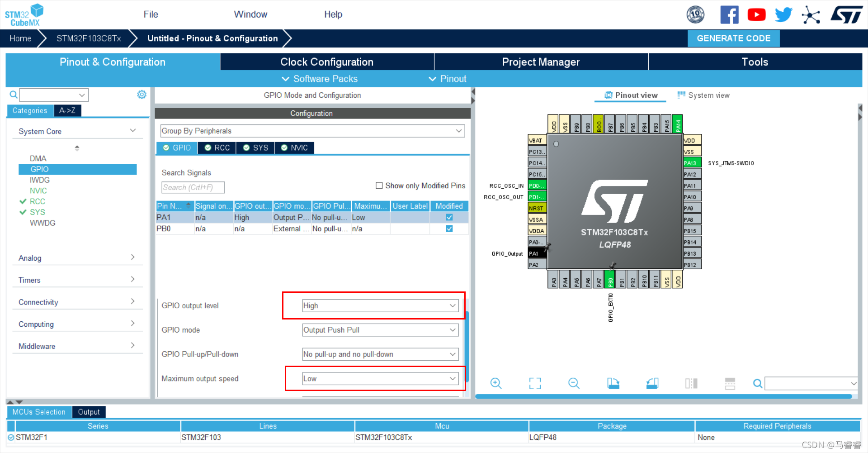
Task: Open the YouTube icon link
Action: click(756, 15)
